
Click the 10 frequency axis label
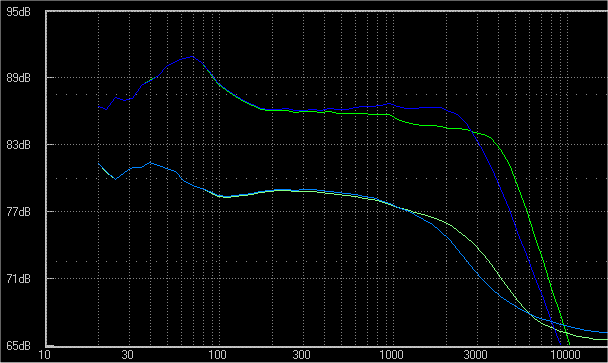45,355
